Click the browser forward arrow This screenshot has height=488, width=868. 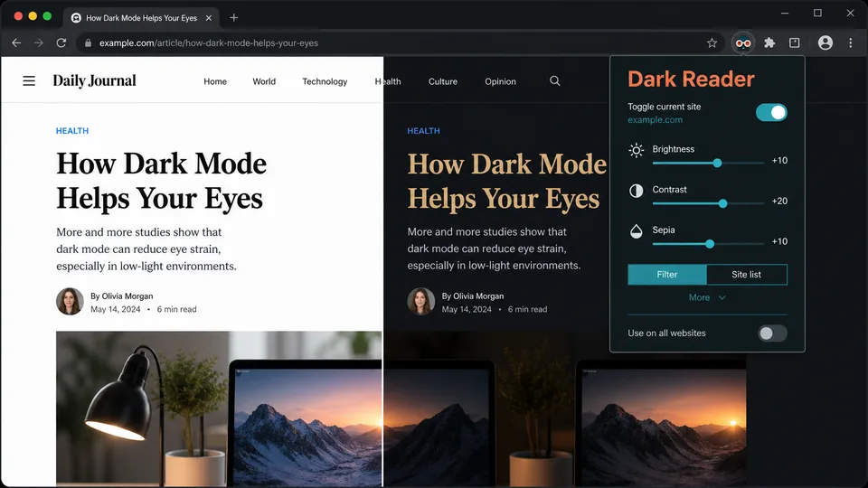[x=38, y=42]
